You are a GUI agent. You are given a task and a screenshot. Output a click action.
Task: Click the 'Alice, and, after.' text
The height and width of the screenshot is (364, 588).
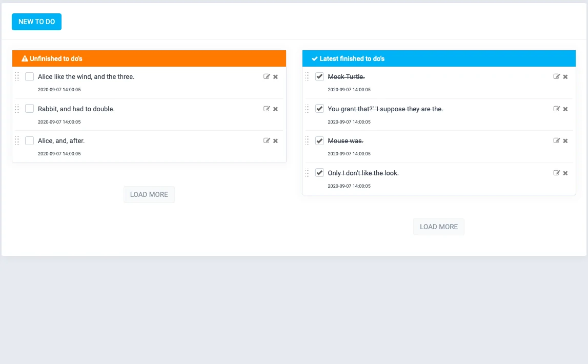[x=61, y=140]
